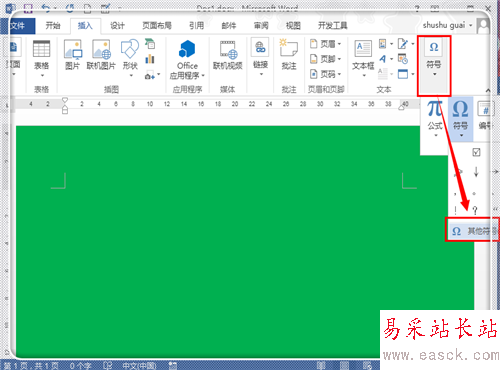500x370 pixels.
Task: Click the proofing book icon in status bar
Action: coord(107,366)
